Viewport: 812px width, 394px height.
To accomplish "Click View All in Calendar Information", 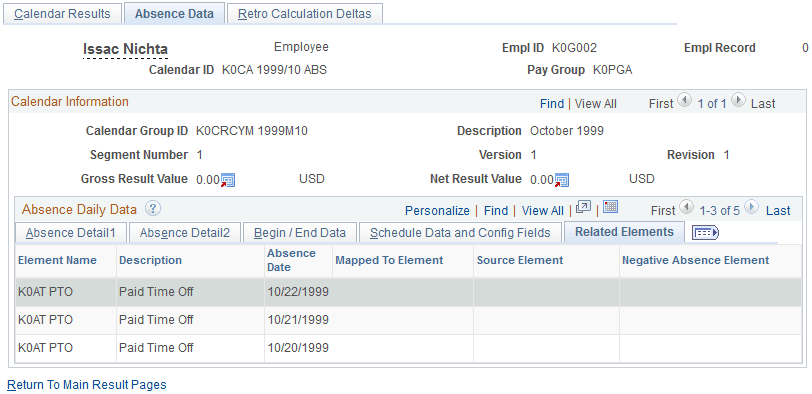I will tap(596, 104).
